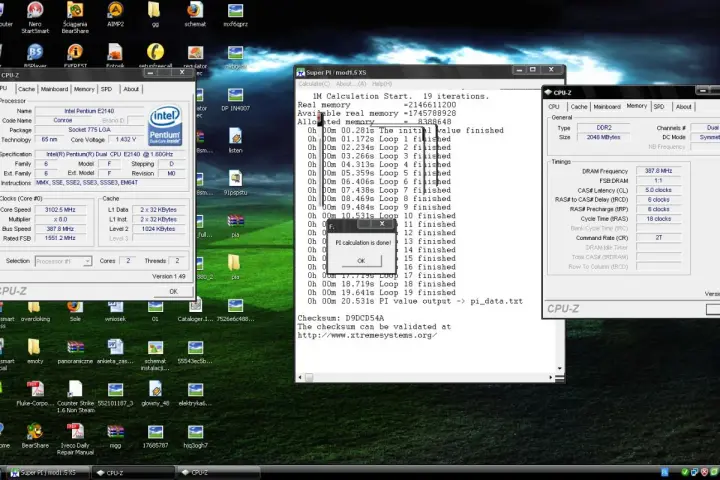Launch the BearShare shortcut at bottom
This screenshot has width=720, height=480.
point(35,436)
